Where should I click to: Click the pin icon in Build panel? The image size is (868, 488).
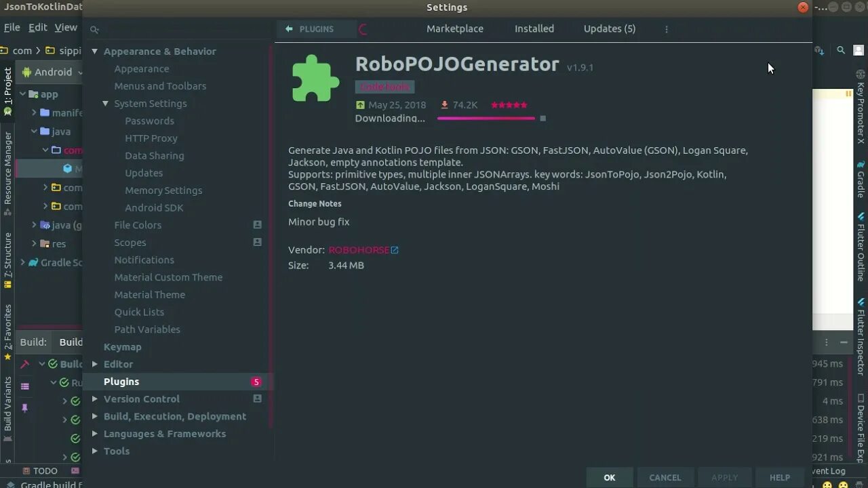click(25, 408)
